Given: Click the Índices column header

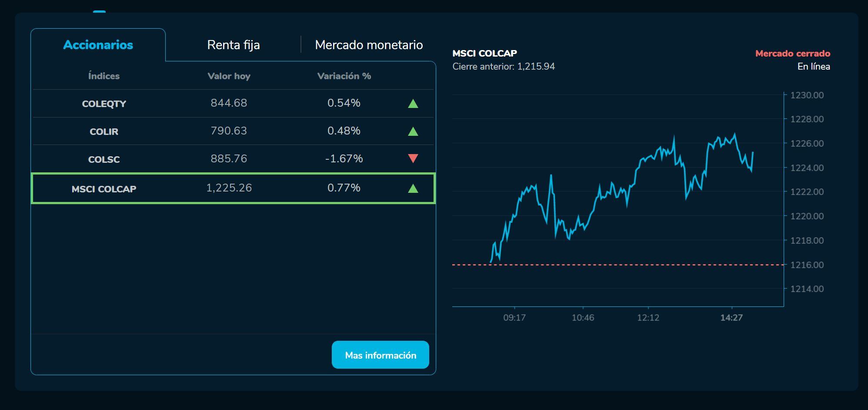Looking at the screenshot, I should 104,76.
